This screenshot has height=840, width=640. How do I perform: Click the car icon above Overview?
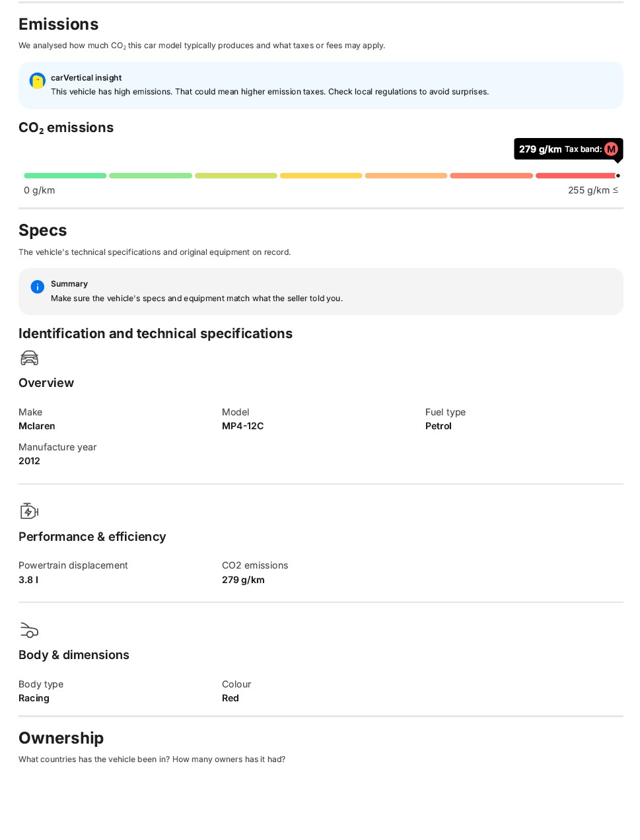(x=30, y=358)
